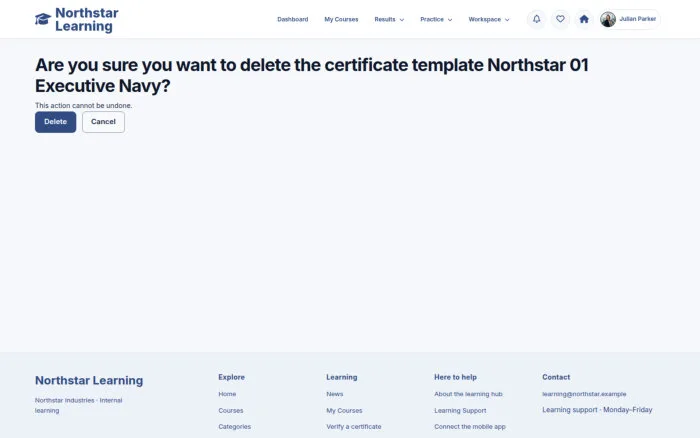Screen dimensions: 700x438
Task: Open the footer Courses link
Action: pos(230,410)
